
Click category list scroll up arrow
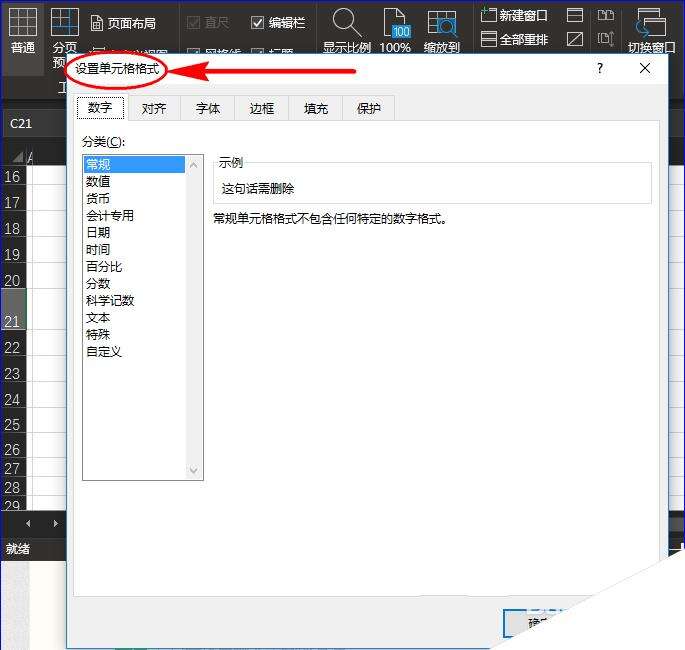194,165
